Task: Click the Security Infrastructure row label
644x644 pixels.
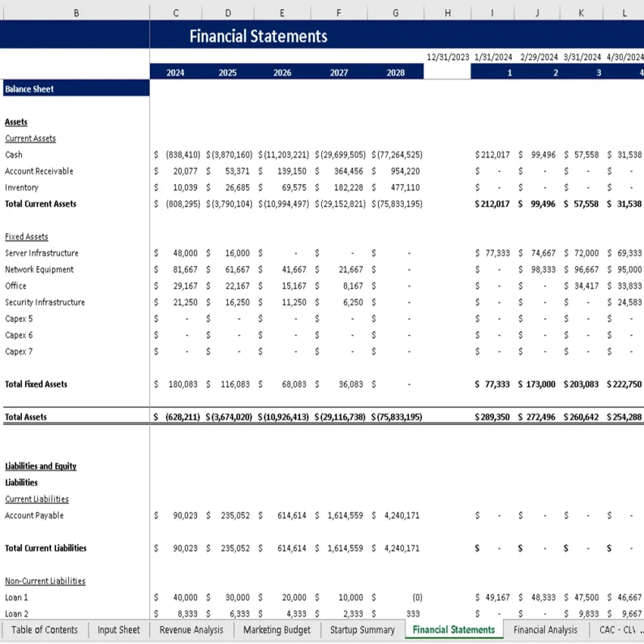Action: (x=45, y=302)
